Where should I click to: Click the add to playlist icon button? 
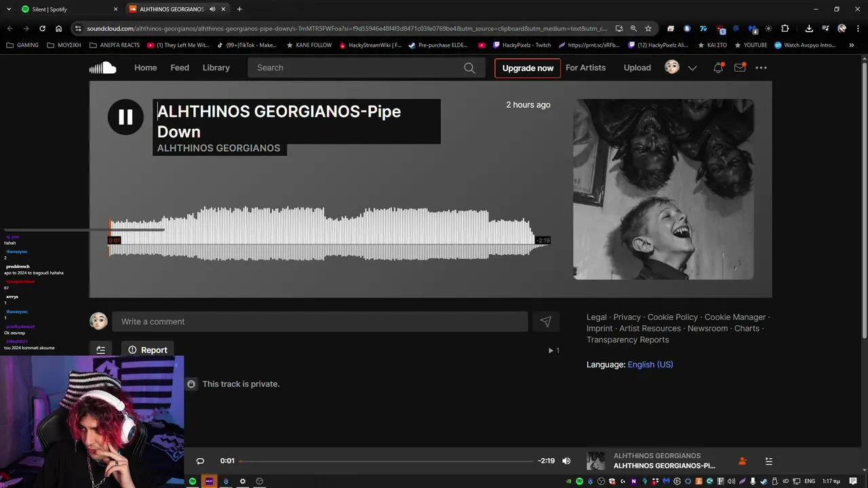click(100, 350)
